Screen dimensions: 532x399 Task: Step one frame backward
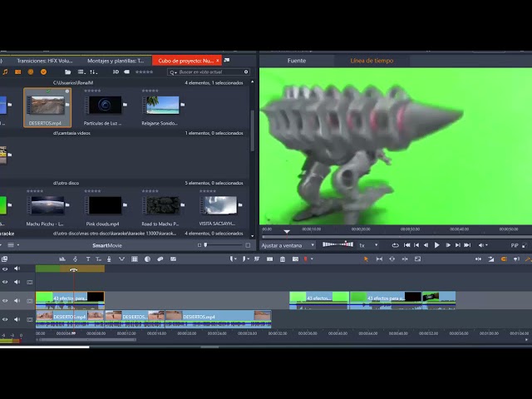(x=426, y=245)
